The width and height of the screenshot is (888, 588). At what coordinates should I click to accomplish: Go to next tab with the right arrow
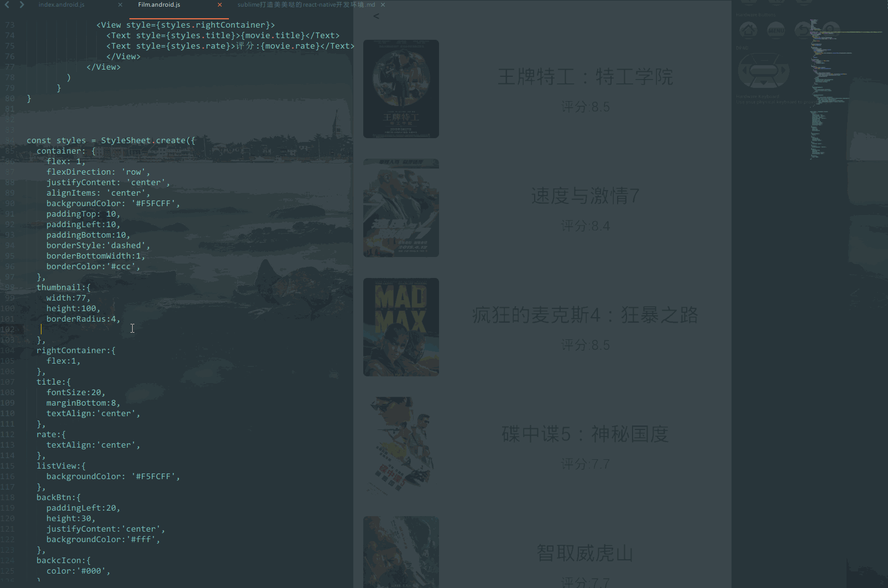pos(22,4)
